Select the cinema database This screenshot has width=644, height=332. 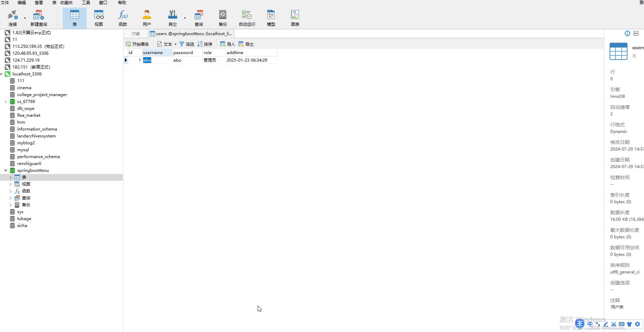pyautogui.click(x=24, y=88)
